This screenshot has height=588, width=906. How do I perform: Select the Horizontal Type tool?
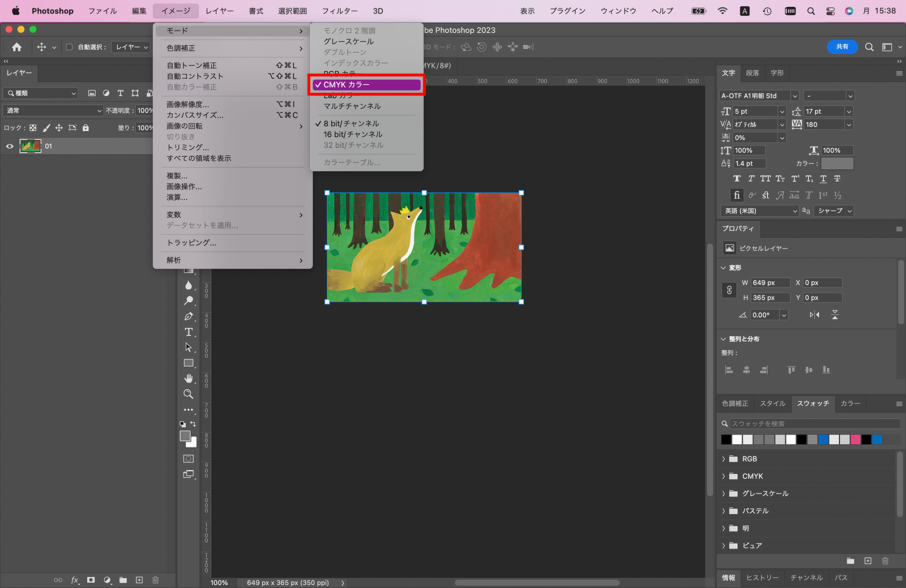(189, 332)
